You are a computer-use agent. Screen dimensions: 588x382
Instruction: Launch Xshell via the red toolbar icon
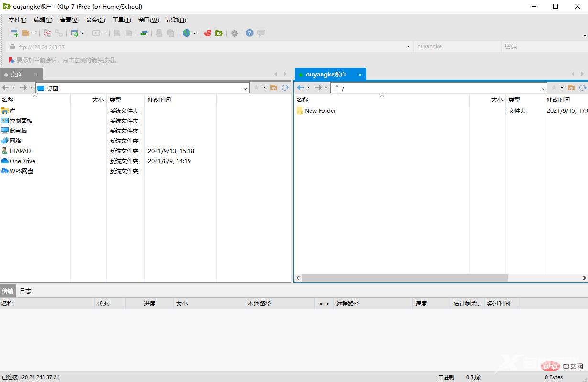[x=208, y=33]
